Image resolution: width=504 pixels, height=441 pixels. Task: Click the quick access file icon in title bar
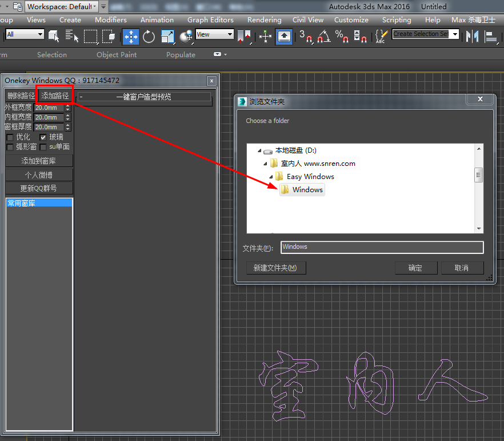point(18,6)
